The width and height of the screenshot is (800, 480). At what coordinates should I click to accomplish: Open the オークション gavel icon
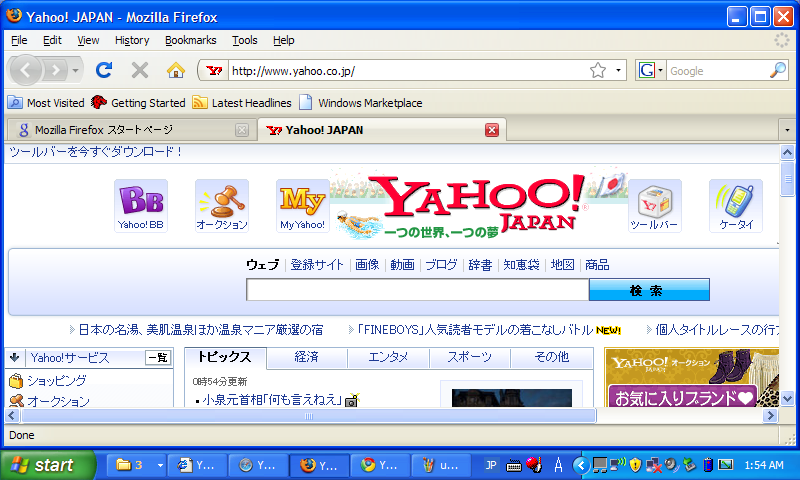coord(222,206)
